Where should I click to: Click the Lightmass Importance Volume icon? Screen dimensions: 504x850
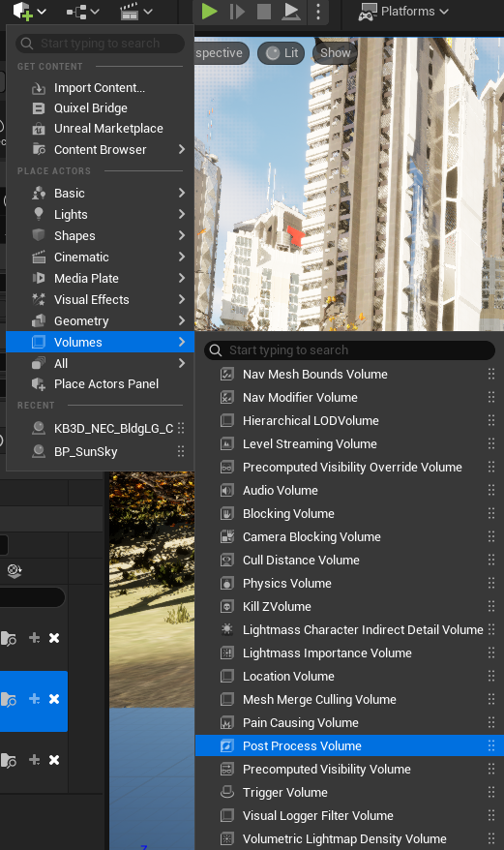click(227, 653)
